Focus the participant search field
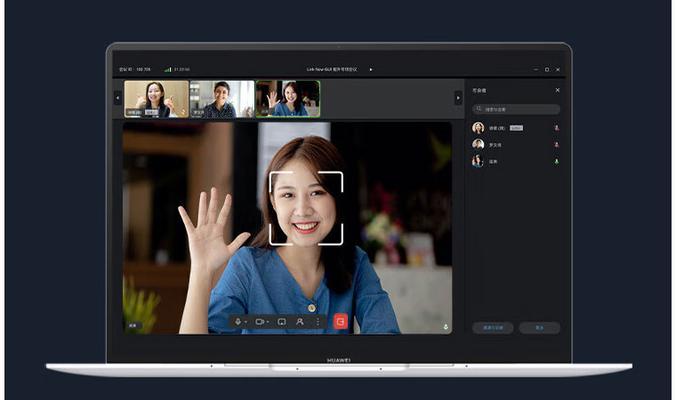Screen dimensions: 676x400 516,109
